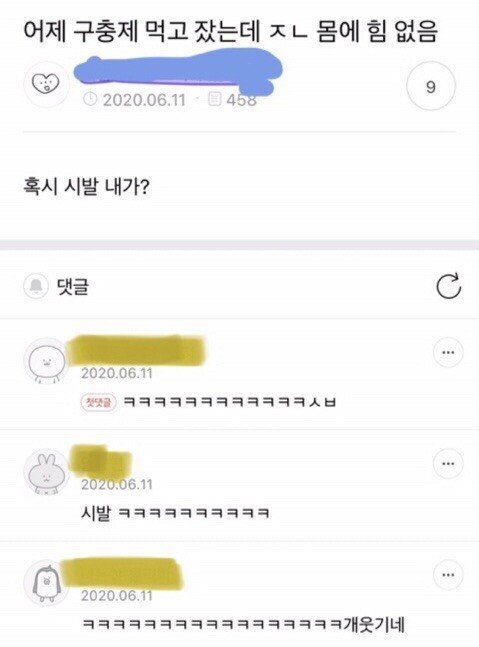The height and width of the screenshot is (647, 479).
Task: Tap the third commenter's penguin avatar
Action: pyautogui.click(x=46, y=583)
